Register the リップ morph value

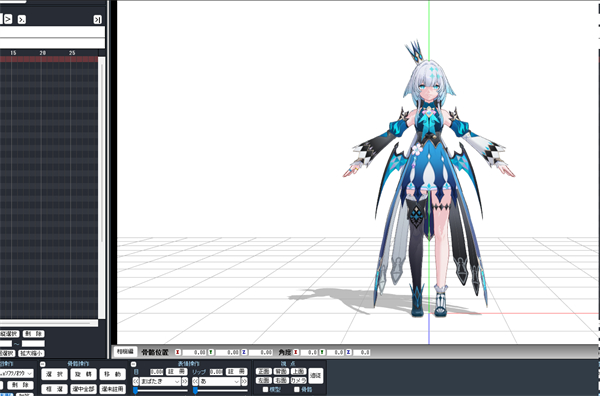(236, 372)
